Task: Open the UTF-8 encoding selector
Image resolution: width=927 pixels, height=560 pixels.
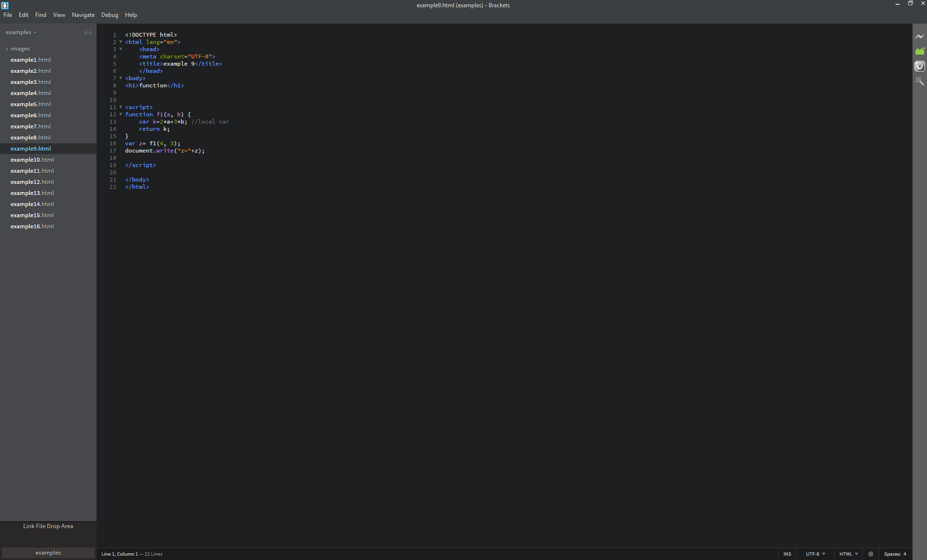Action: tap(815, 554)
